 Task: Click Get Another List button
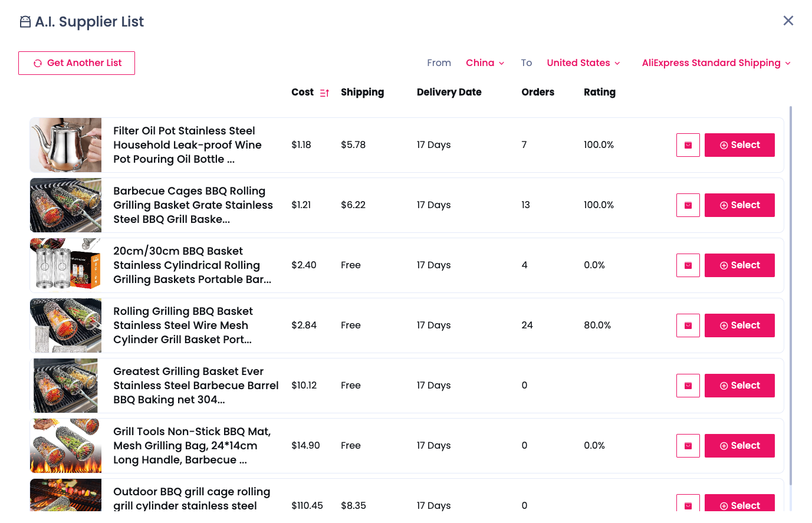click(x=77, y=63)
